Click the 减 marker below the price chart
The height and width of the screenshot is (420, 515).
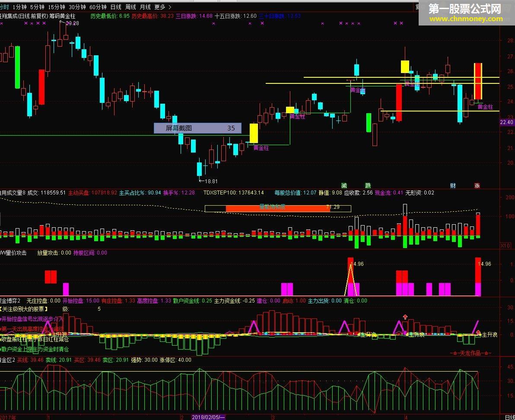(344, 186)
